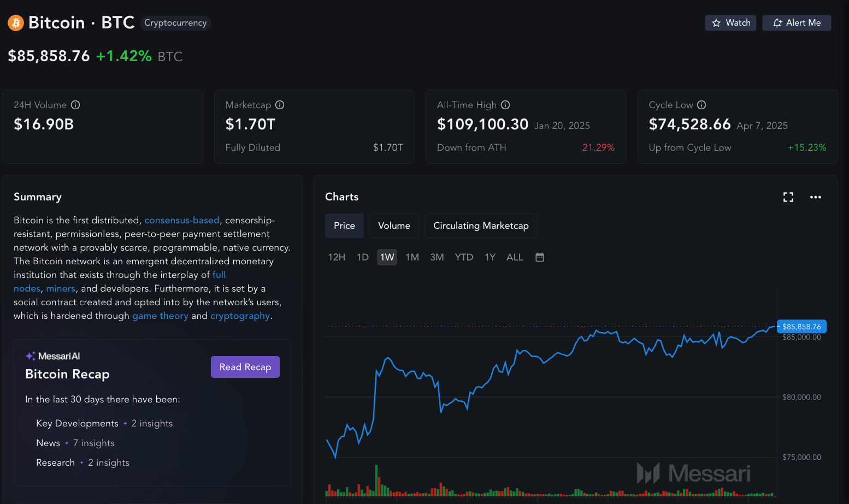This screenshot has height=504, width=849.
Task: Select the 12H time range
Action: point(337,257)
